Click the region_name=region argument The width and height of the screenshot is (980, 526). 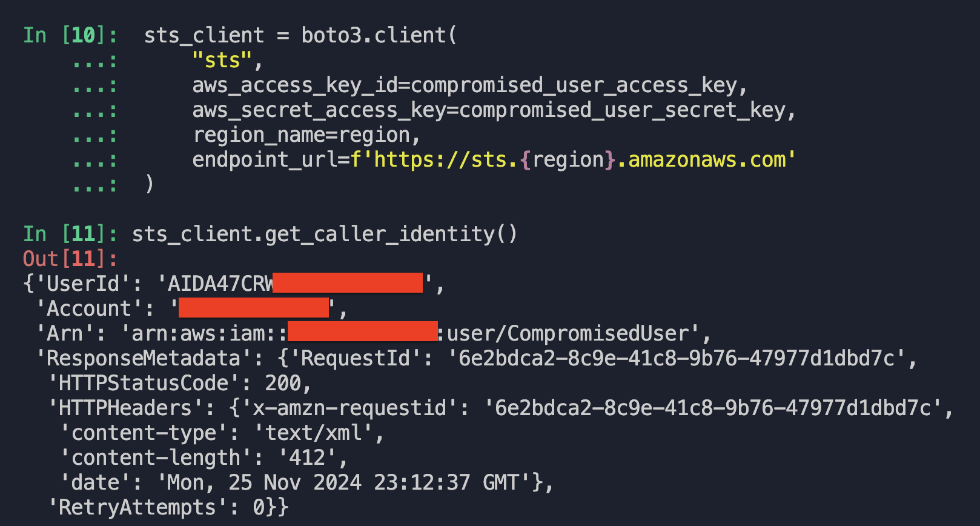pos(306,135)
